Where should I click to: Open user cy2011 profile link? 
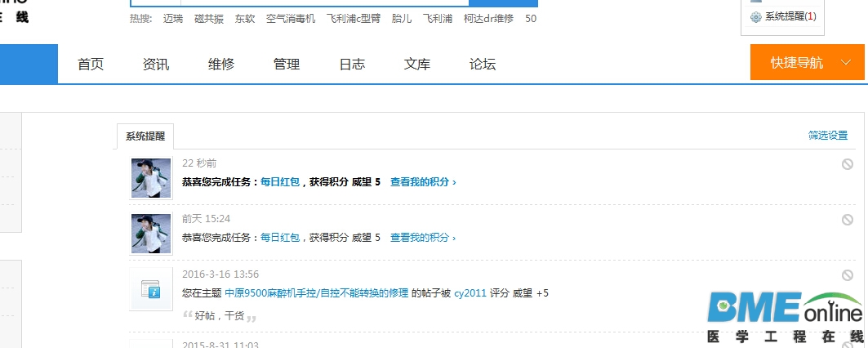(x=470, y=293)
